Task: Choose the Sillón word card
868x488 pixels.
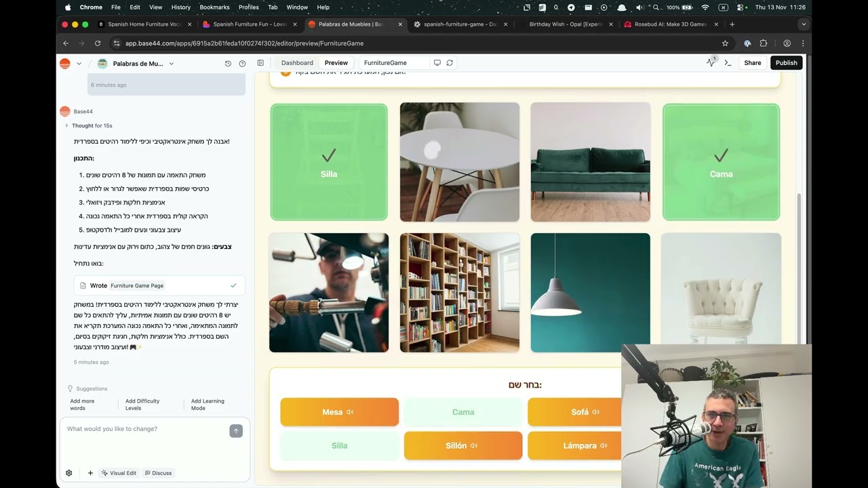Action: 463,446
